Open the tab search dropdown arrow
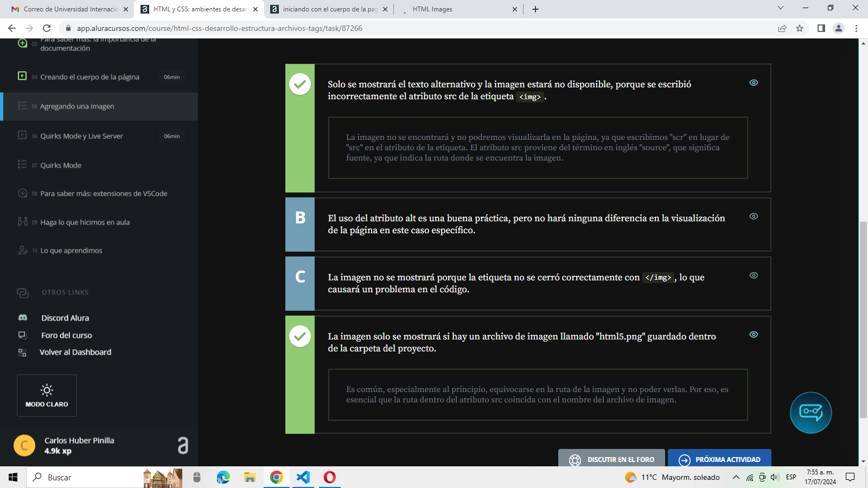Viewport: 868px width, 488px height. coord(781,8)
